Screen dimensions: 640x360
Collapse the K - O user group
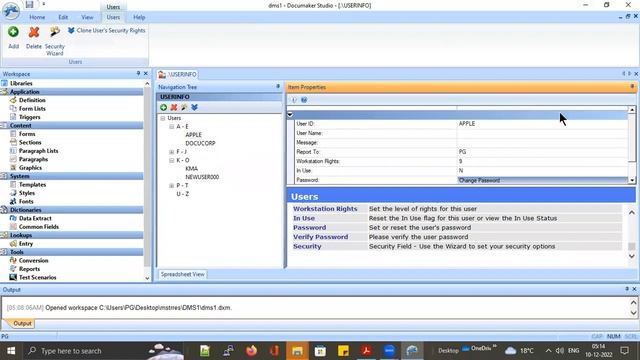[172, 160]
